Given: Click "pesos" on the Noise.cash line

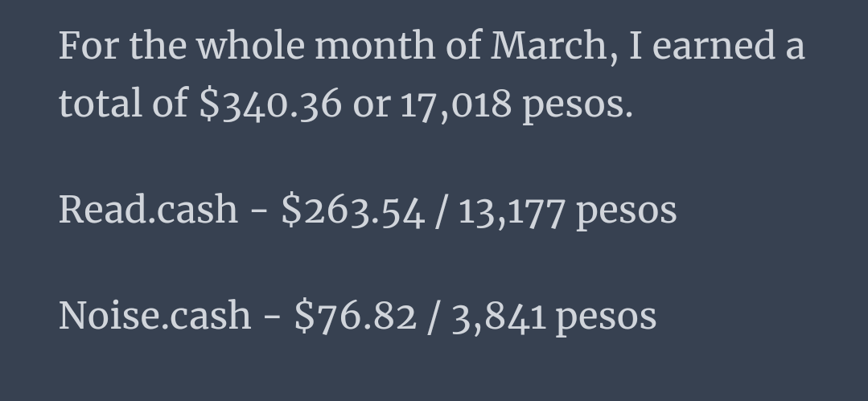Looking at the screenshot, I should point(607,318).
